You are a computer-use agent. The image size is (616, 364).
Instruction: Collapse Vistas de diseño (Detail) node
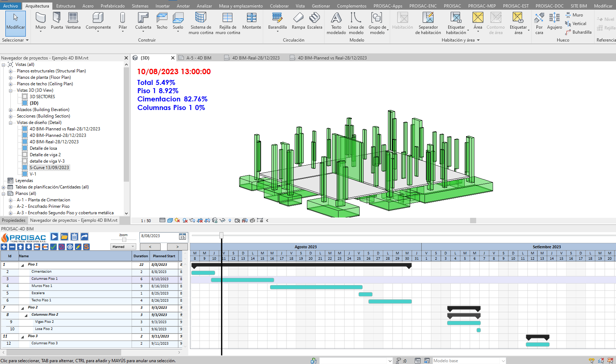coord(10,123)
